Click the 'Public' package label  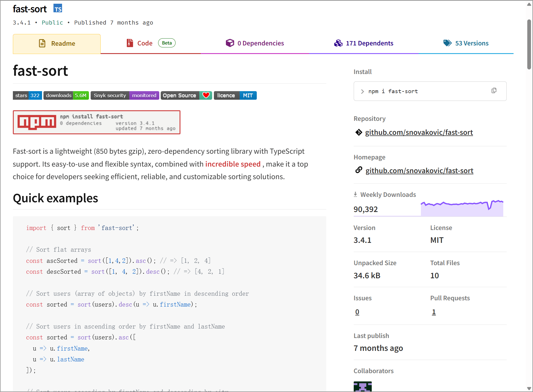(x=52, y=23)
